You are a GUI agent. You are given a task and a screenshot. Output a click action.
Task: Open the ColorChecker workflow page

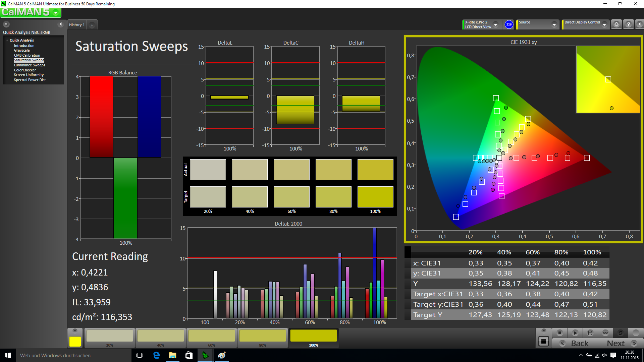(25, 70)
